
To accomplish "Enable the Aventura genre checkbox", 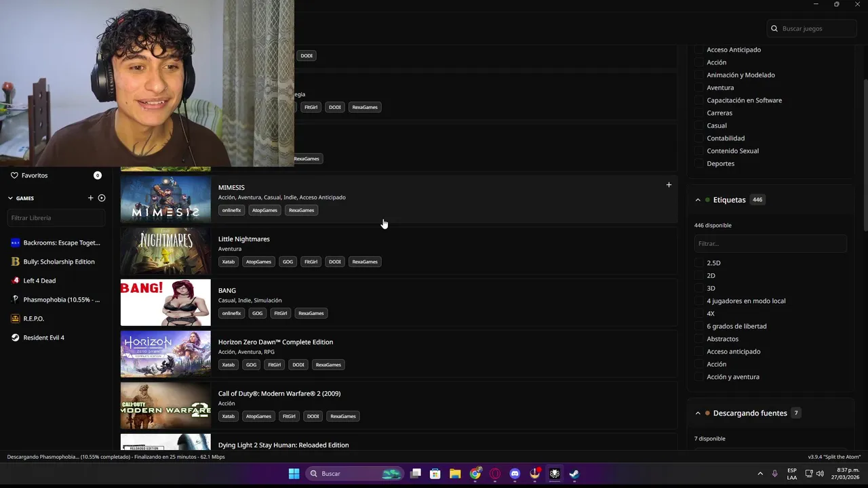I will (x=698, y=87).
